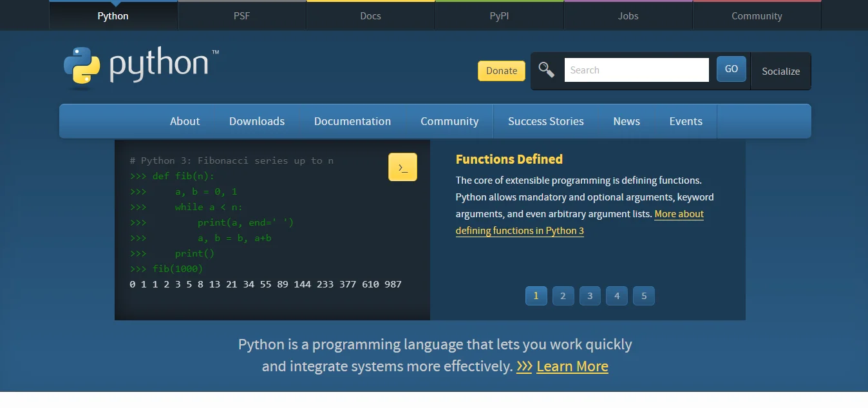The width and height of the screenshot is (868, 408).
Task: Open the Documentation navigation menu
Action: tap(352, 121)
